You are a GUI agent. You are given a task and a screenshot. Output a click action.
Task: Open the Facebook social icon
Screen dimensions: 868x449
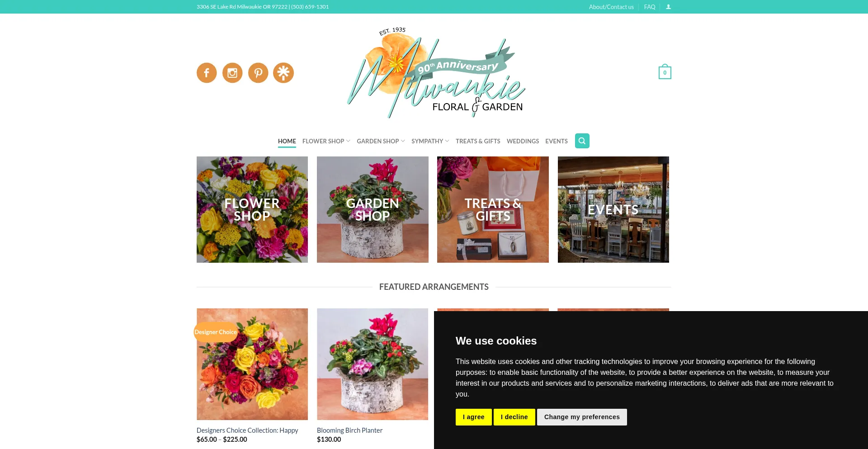click(207, 73)
